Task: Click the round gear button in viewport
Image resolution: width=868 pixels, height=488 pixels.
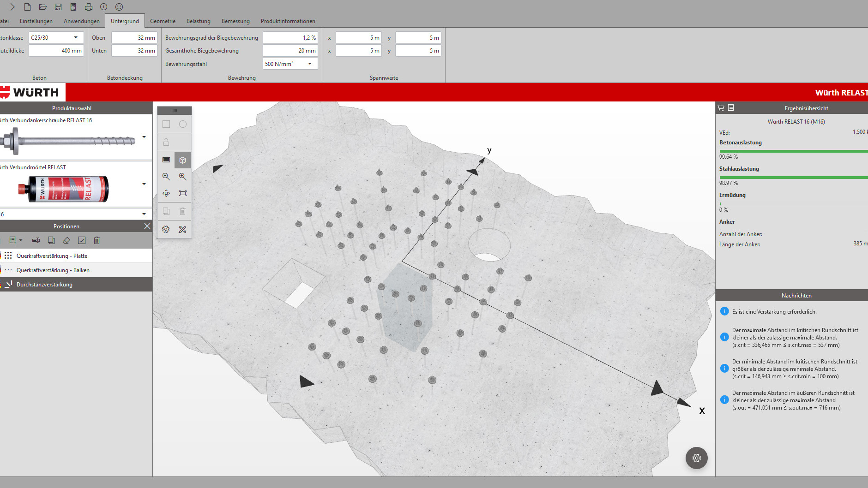Action: tap(697, 458)
